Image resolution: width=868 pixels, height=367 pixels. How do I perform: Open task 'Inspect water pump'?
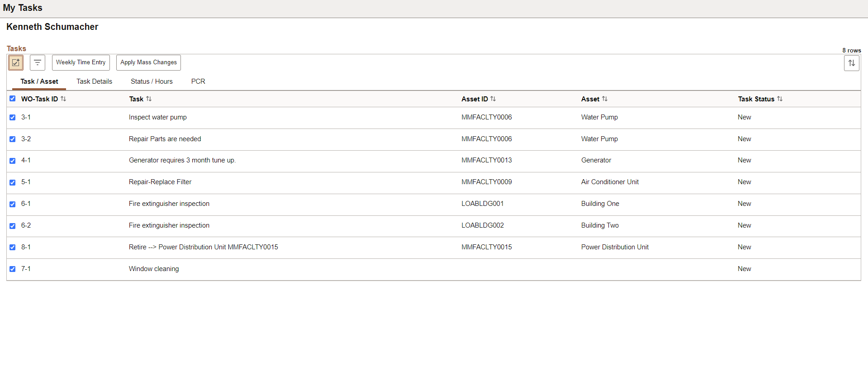pos(158,117)
